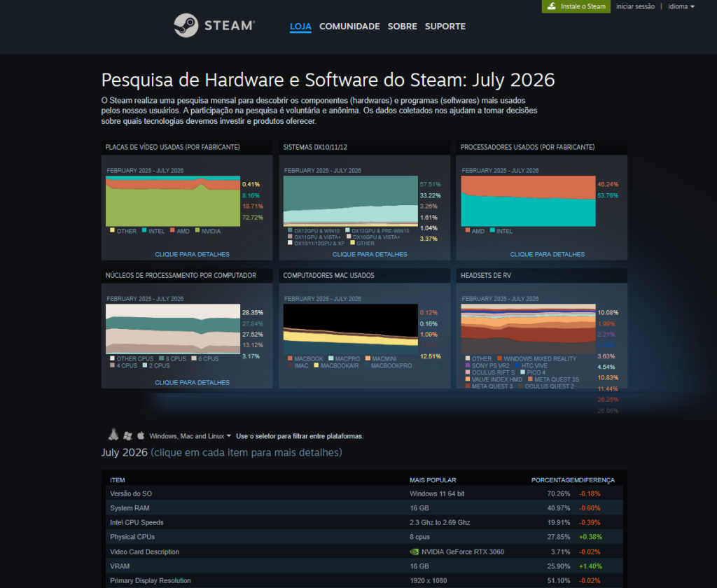
Task: Click the MAIS POPULAR column header
Action: coord(433,480)
